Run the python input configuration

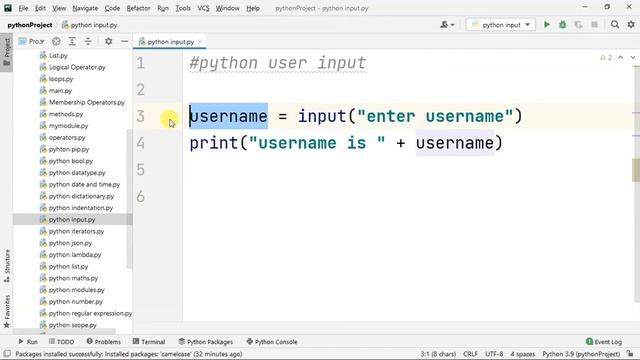547,25
